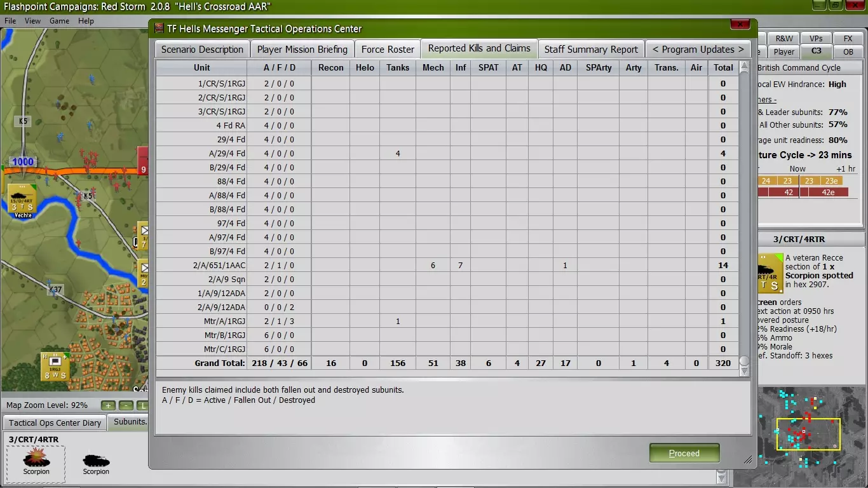Select the 2/A/651/1AAC unit row
Viewport: 868px width, 488px height.
coord(447,265)
